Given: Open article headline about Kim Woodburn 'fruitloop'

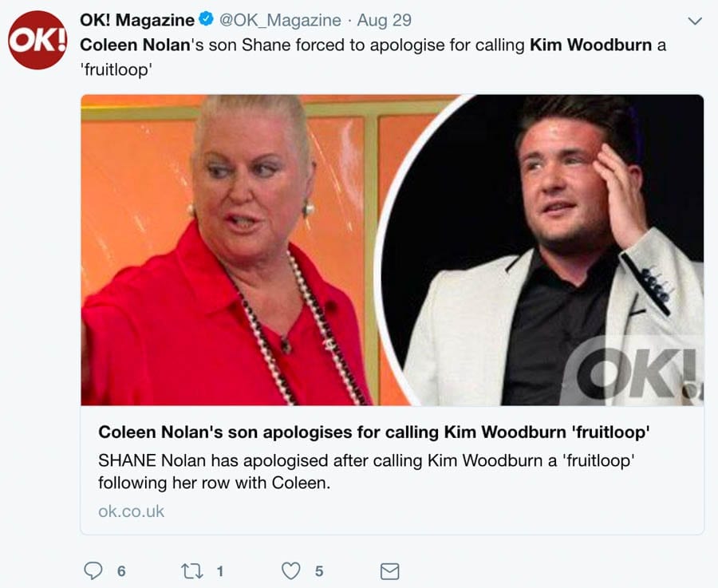Looking at the screenshot, I should pos(374,432).
